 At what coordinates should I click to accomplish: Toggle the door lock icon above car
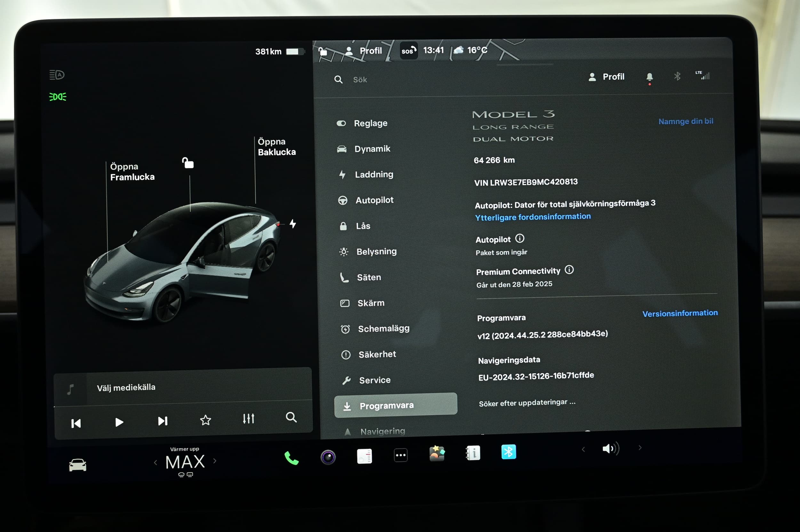[x=188, y=163]
